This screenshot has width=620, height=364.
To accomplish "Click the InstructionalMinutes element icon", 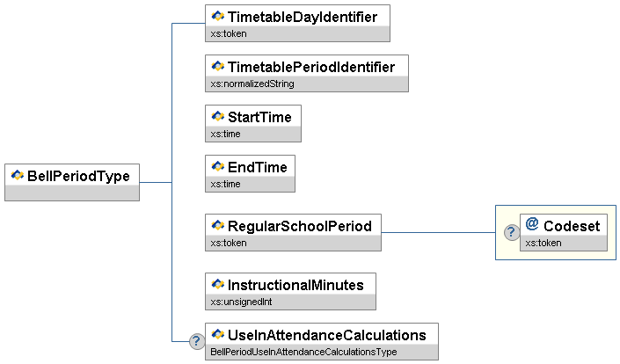I will pos(217,285).
